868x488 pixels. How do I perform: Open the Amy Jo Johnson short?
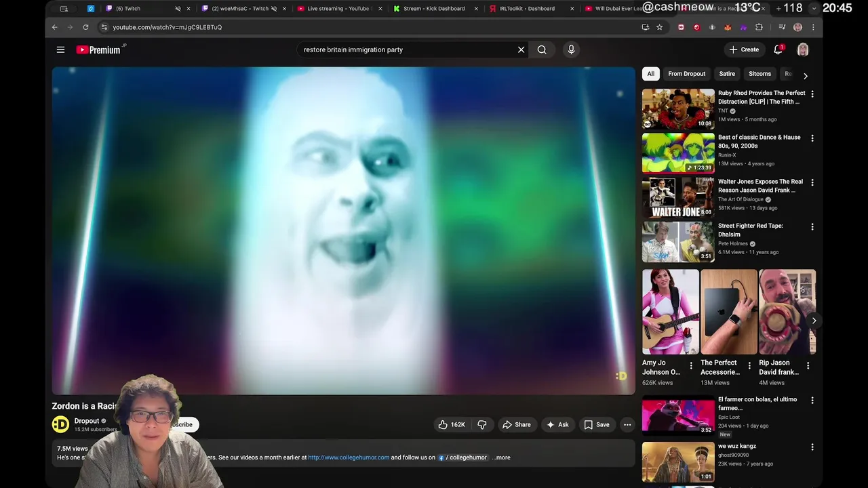point(671,312)
